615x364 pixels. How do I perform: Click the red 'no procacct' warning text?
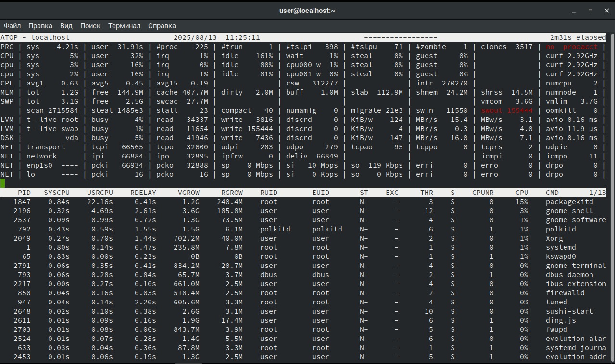point(572,47)
